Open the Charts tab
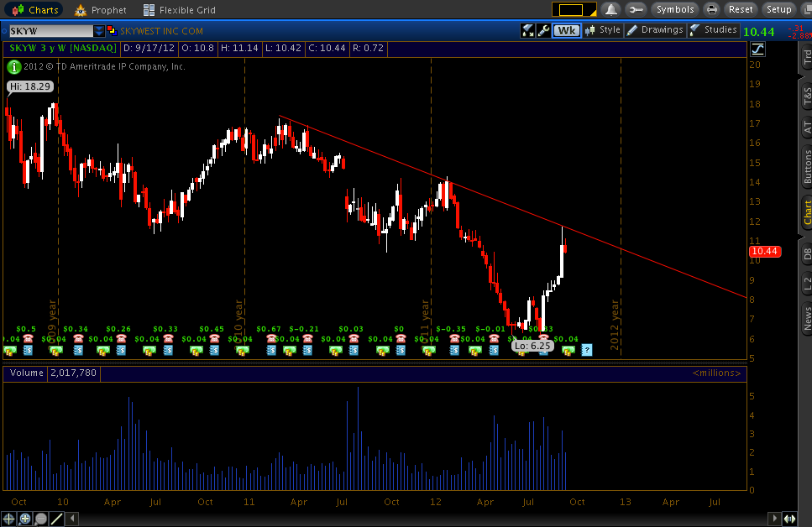Image resolution: width=812 pixels, height=527 pixels. click(34, 10)
